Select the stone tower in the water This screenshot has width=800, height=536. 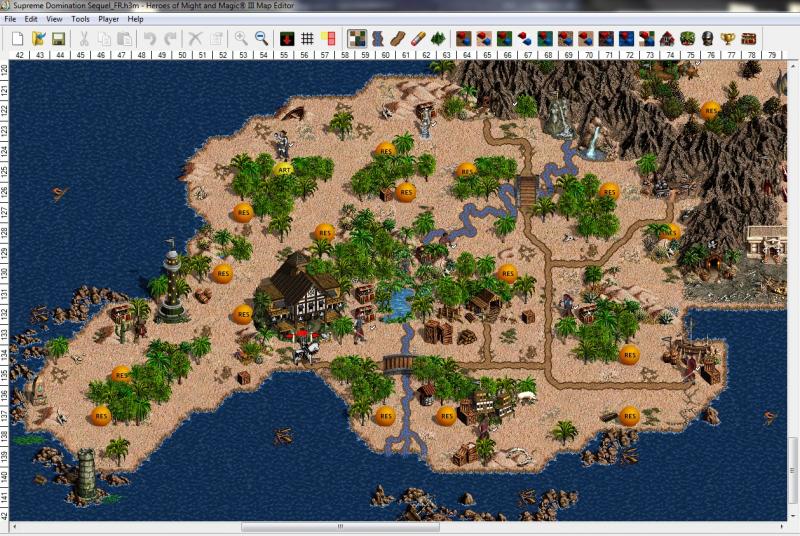pyautogui.click(x=86, y=474)
